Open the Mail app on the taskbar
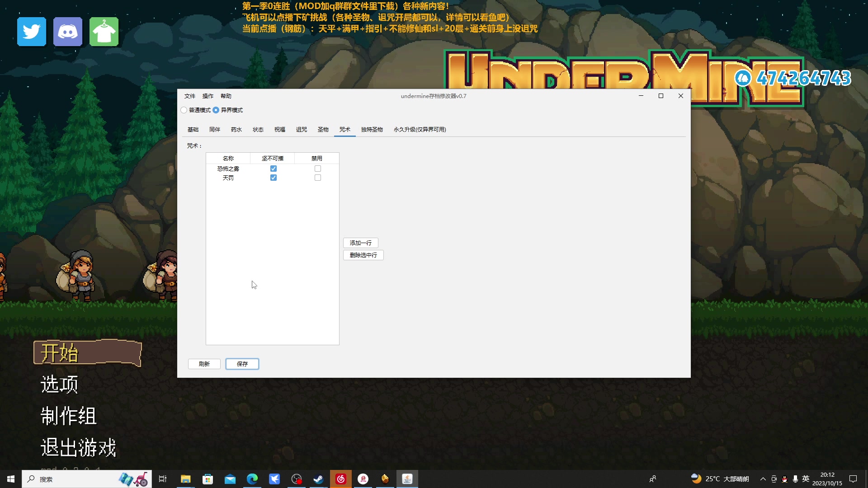The image size is (868, 488). tap(230, 479)
